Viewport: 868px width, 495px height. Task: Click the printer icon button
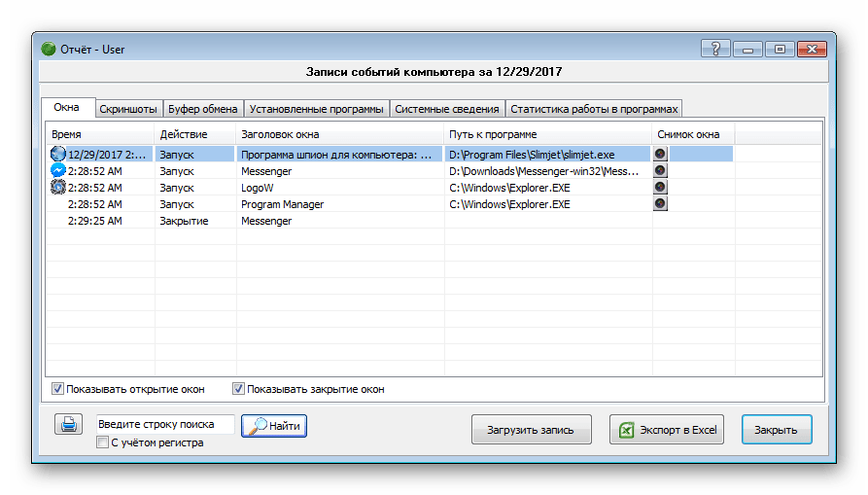(x=68, y=425)
